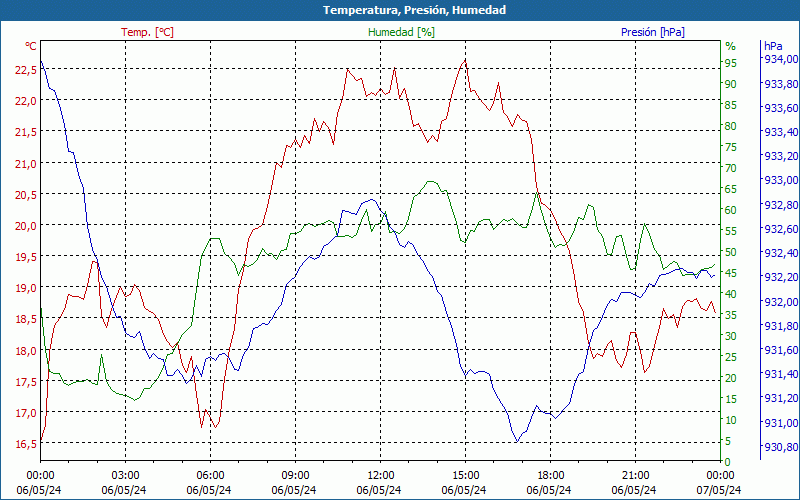Click the 18:00 time axis label

pyautogui.click(x=551, y=476)
